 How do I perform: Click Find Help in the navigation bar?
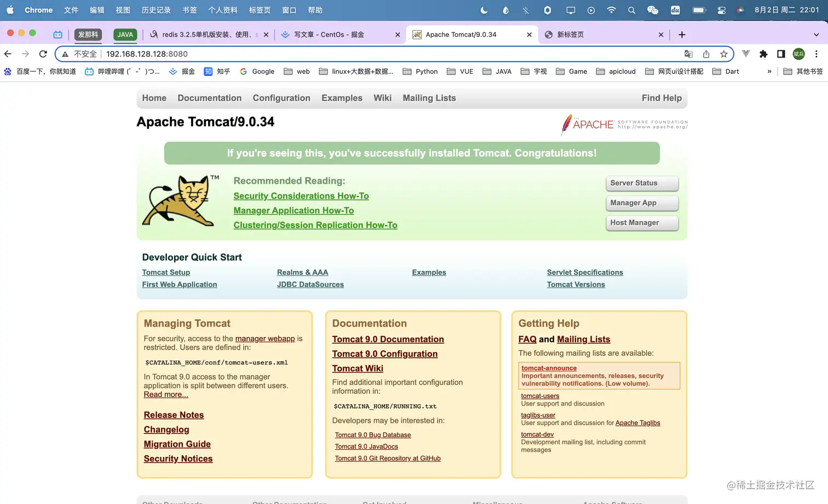point(662,98)
